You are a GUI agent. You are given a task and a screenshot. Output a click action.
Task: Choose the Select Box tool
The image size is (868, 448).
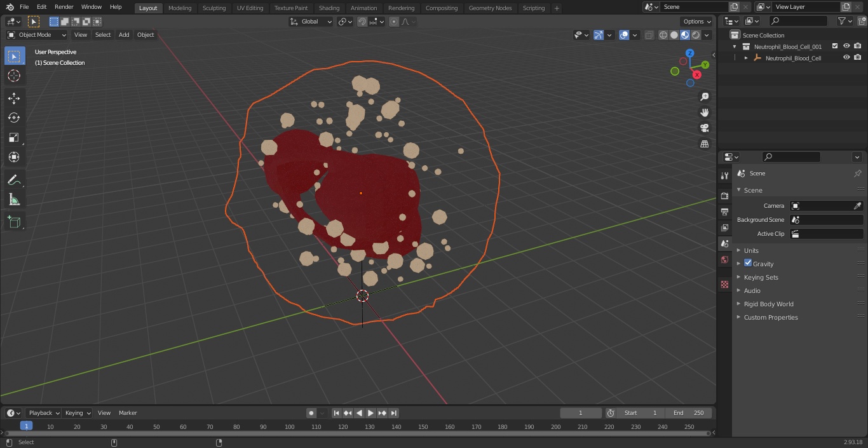click(14, 56)
